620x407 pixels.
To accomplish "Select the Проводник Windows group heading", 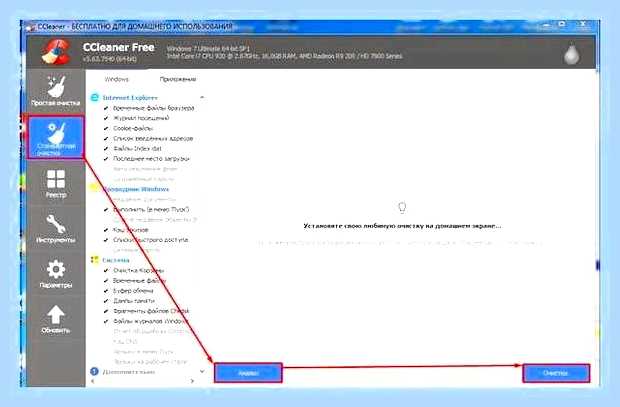I will click(136, 189).
